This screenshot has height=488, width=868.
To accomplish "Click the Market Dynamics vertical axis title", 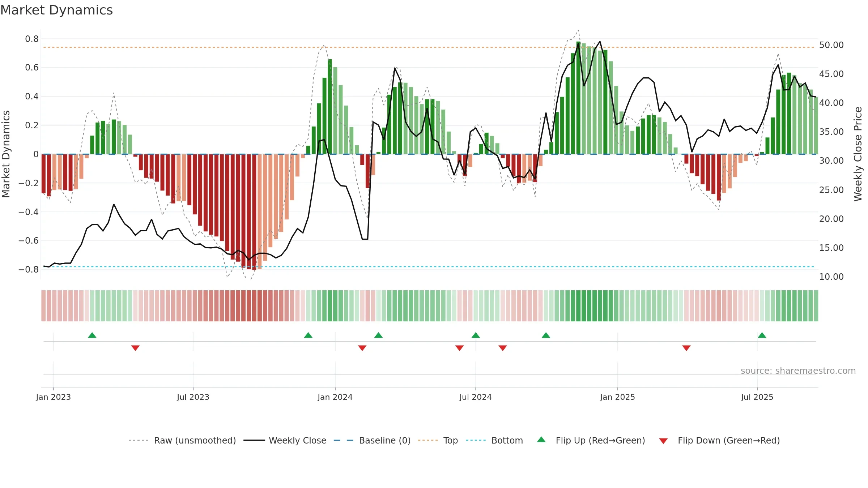I will tap(6, 154).
